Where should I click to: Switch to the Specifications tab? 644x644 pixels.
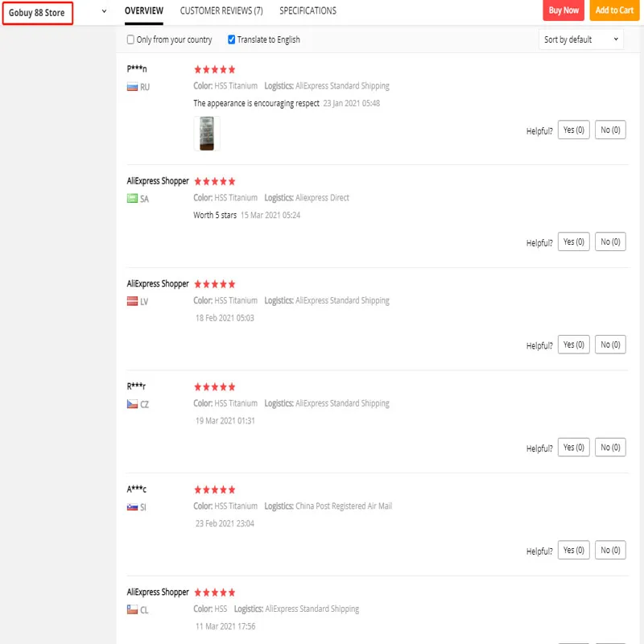tap(308, 10)
